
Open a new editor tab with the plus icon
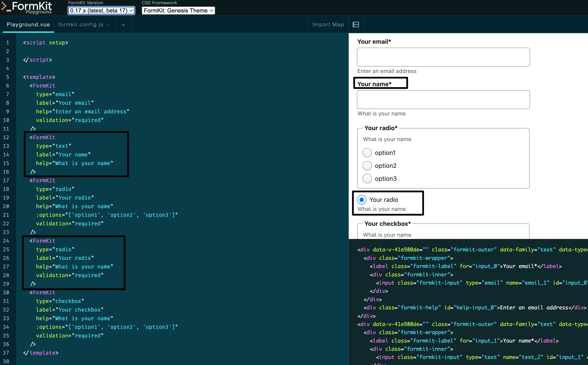point(123,24)
